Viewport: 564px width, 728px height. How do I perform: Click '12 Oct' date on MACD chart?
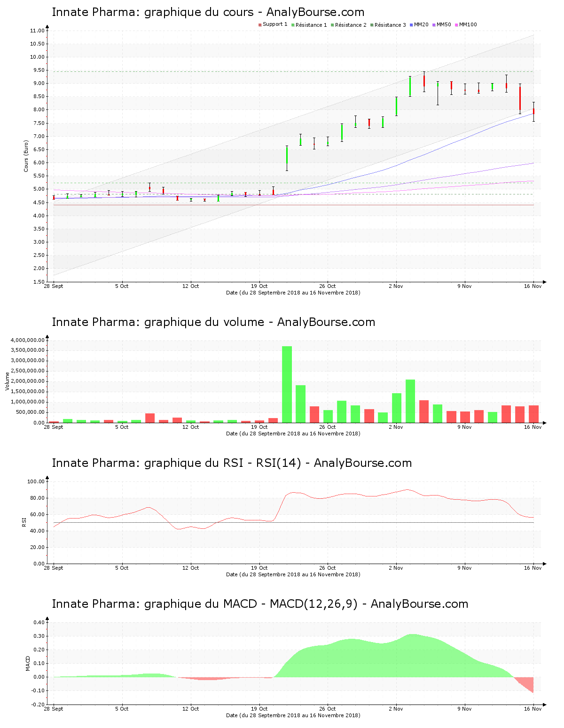[x=191, y=709]
